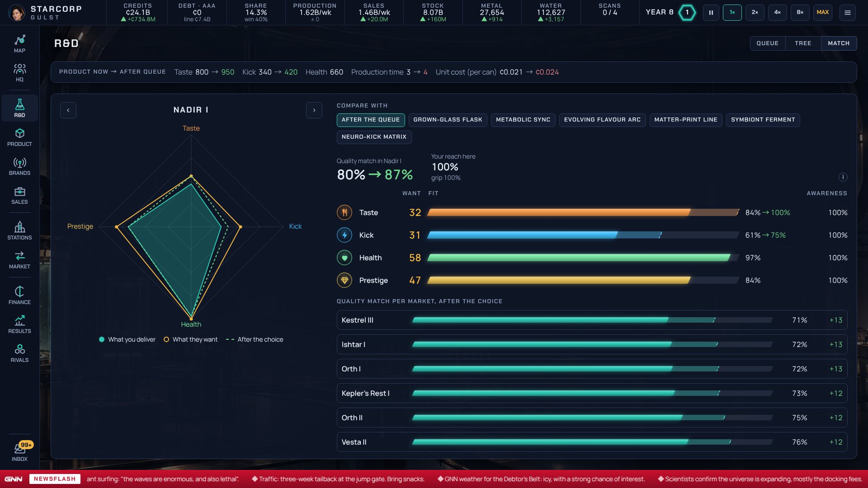The width and height of the screenshot is (868, 488).
Task: Set game speed to MAX
Action: (x=823, y=13)
